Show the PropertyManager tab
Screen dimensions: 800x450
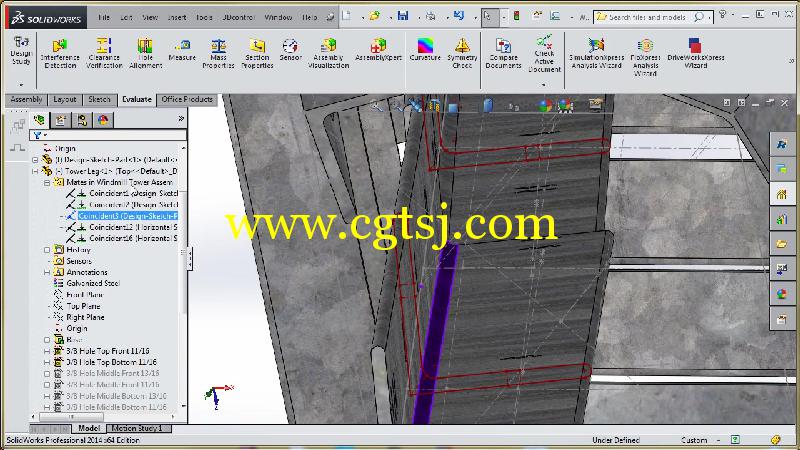point(61,120)
